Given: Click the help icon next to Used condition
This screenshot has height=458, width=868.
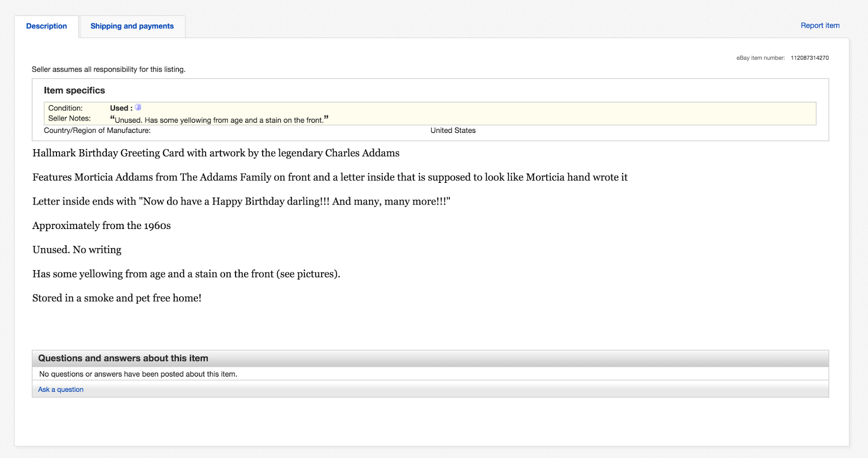Looking at the screenshot, I should point(138,107).
